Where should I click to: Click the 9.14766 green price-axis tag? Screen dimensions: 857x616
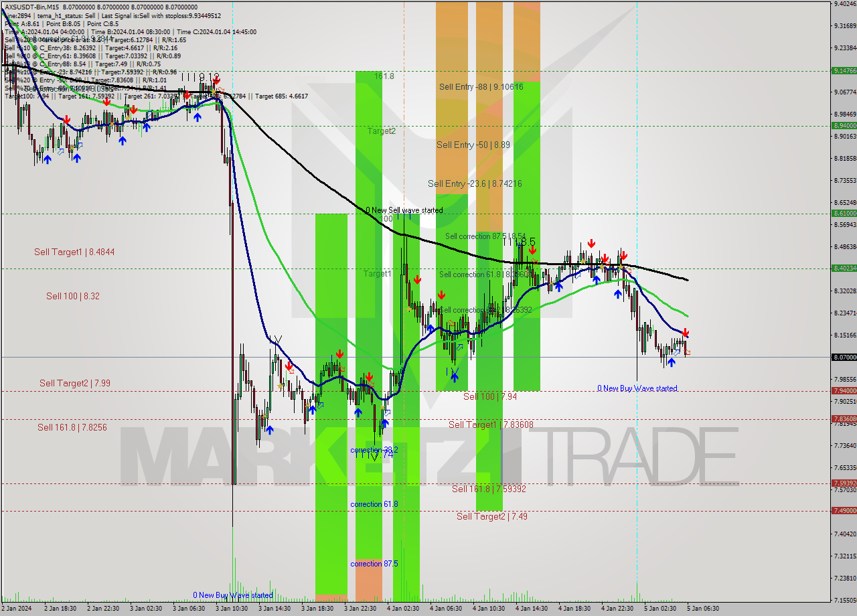click(x=844, y=70)
